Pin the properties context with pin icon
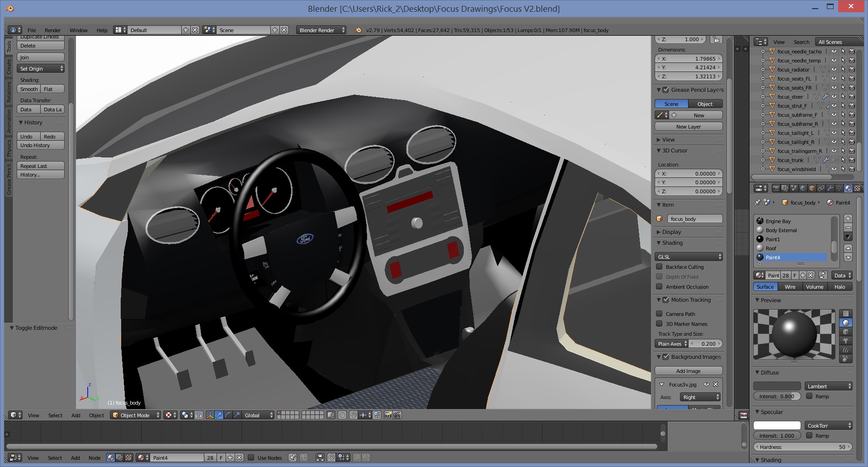868x467 pixels. tap(758, 202)
